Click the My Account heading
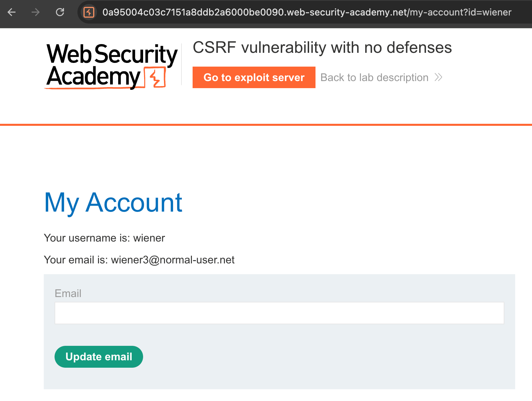Viewport: 532px width, 401px height. pyautogui.click(x=113, y=203)
